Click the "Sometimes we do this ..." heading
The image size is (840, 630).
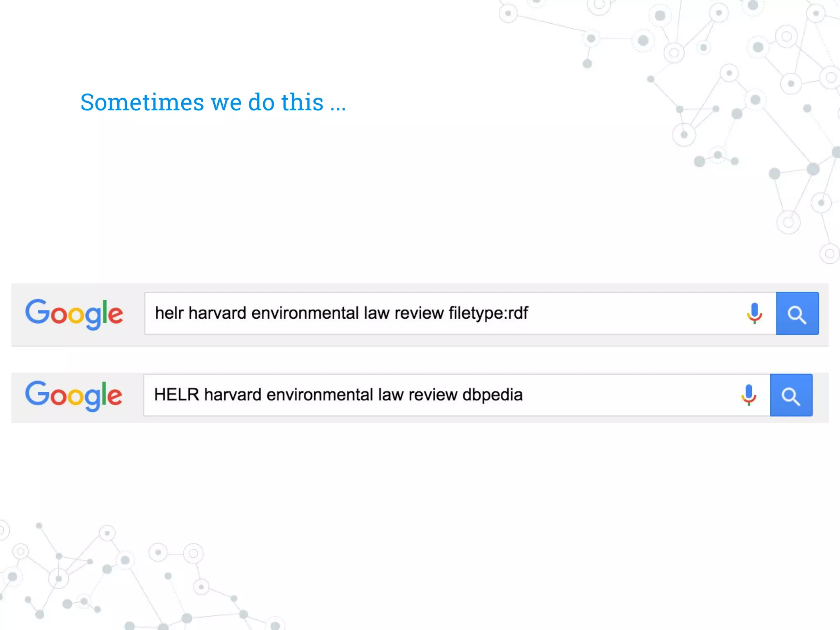tap(213, 102)
